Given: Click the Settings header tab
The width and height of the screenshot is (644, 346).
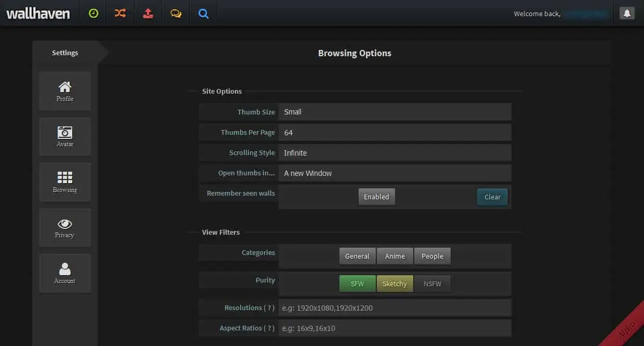Looking at the screenshot, I should pyautogui.click(x=65, y=53).
